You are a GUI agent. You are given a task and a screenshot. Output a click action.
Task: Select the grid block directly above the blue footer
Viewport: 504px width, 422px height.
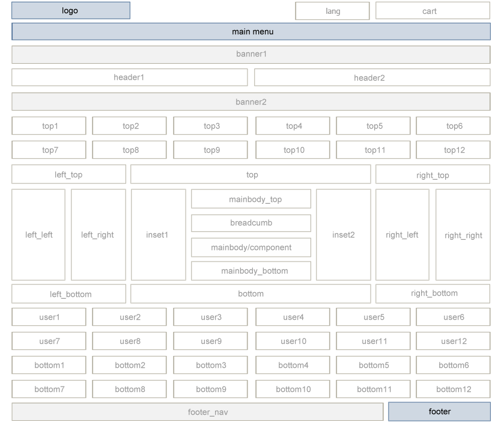coord(452,389)
